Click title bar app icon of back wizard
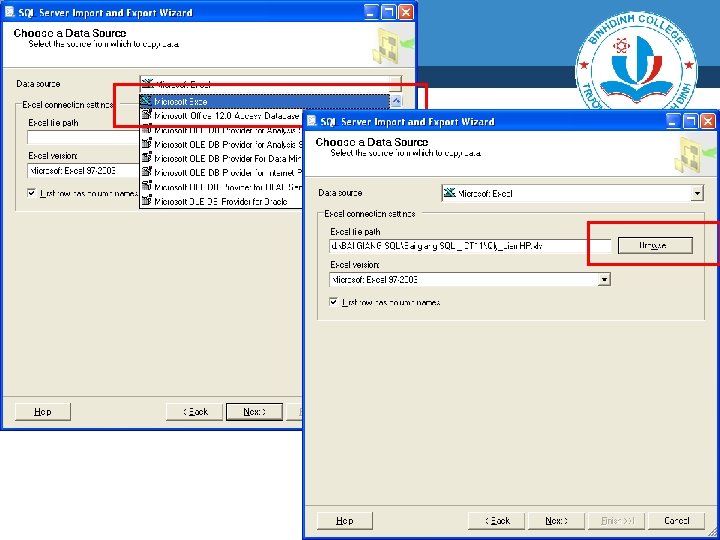 click(10, 12)
